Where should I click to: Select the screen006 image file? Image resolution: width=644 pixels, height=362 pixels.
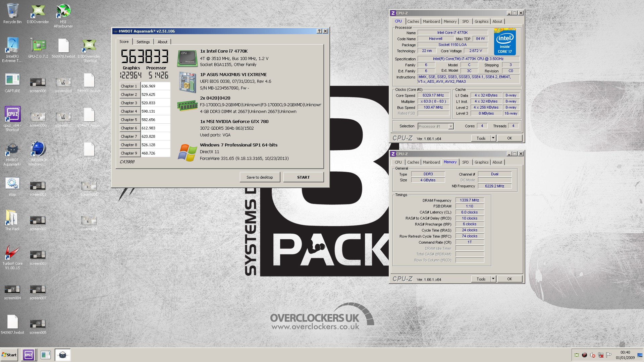[38, 85]
